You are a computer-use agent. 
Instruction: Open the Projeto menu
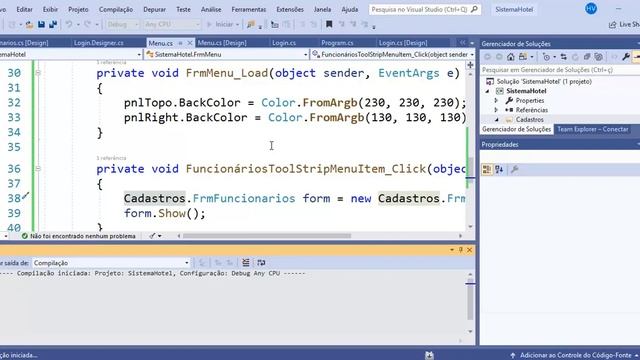[78, 9]
